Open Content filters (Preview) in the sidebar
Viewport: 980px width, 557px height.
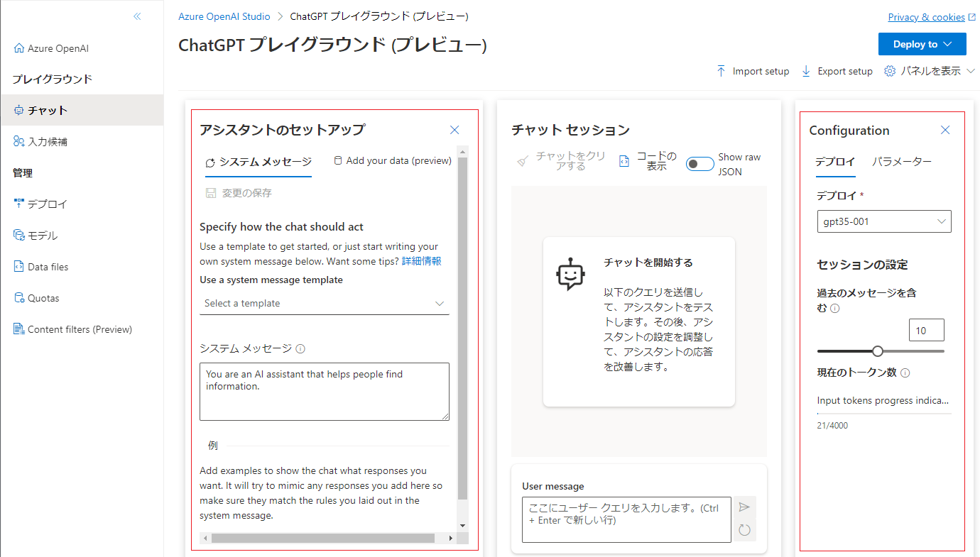click(82, 329)
